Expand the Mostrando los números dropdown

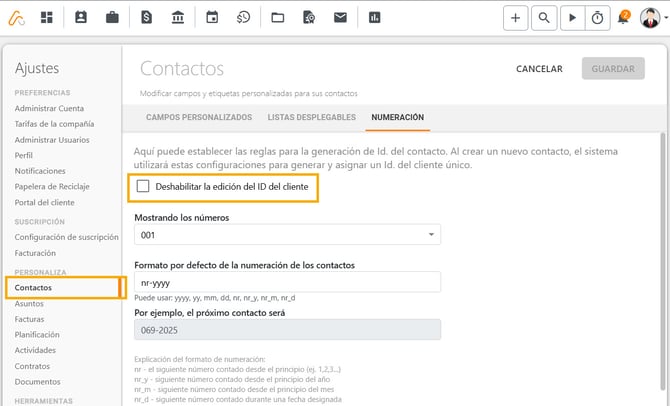[287, 235]
